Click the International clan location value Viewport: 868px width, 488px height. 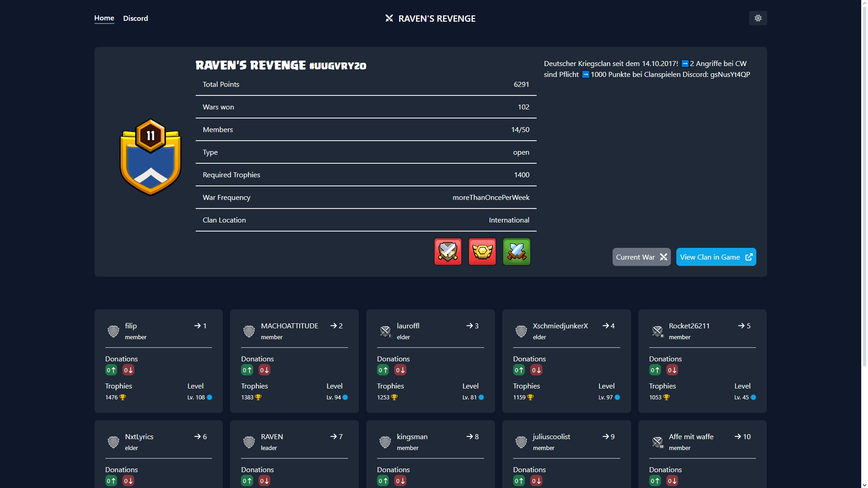[x=509, y=220]
